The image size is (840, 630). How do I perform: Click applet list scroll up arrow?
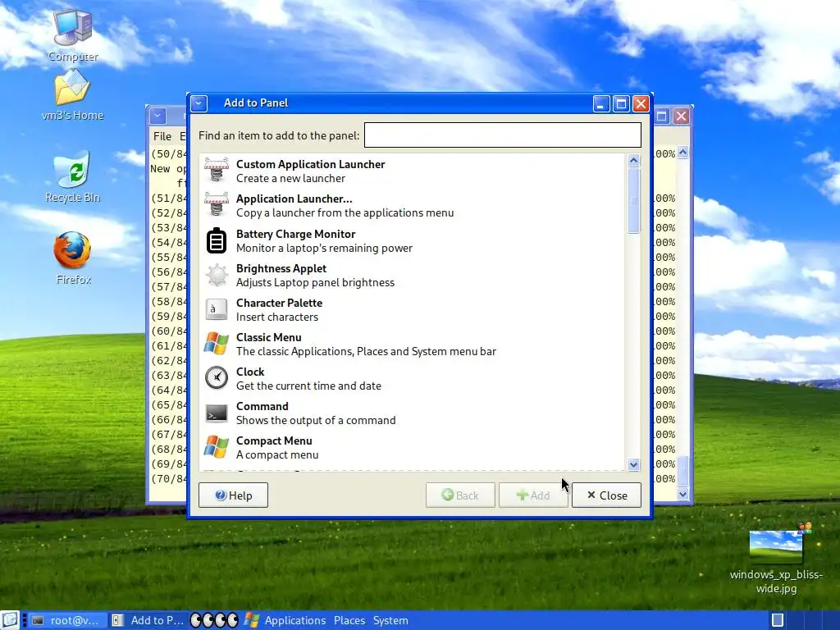(634, 160)
